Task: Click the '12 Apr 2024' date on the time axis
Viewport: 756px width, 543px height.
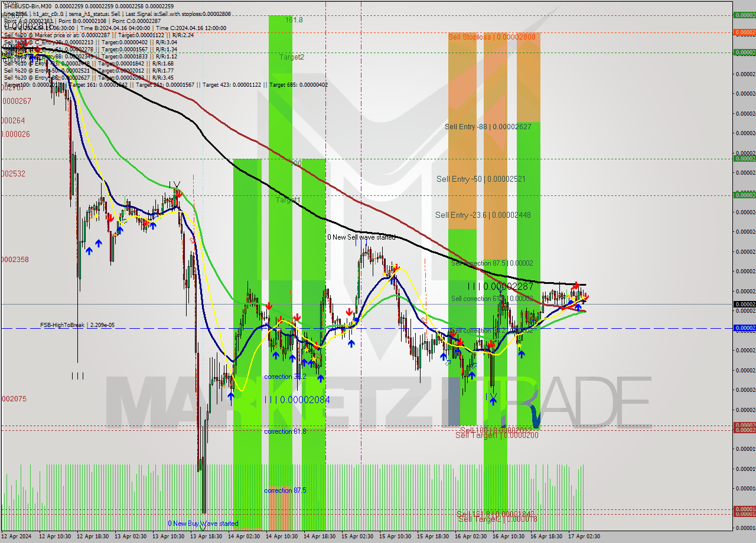Action: (18, 537)
